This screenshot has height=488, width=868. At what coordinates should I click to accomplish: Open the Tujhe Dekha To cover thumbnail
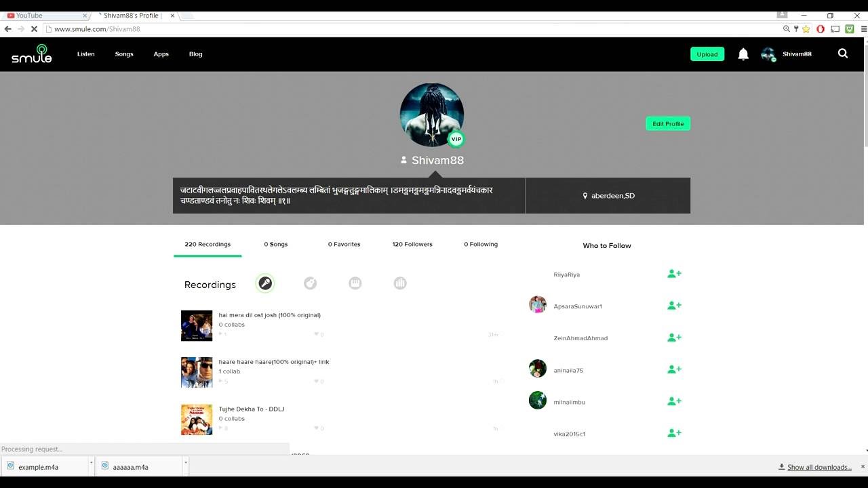click(x=197, y=420)
